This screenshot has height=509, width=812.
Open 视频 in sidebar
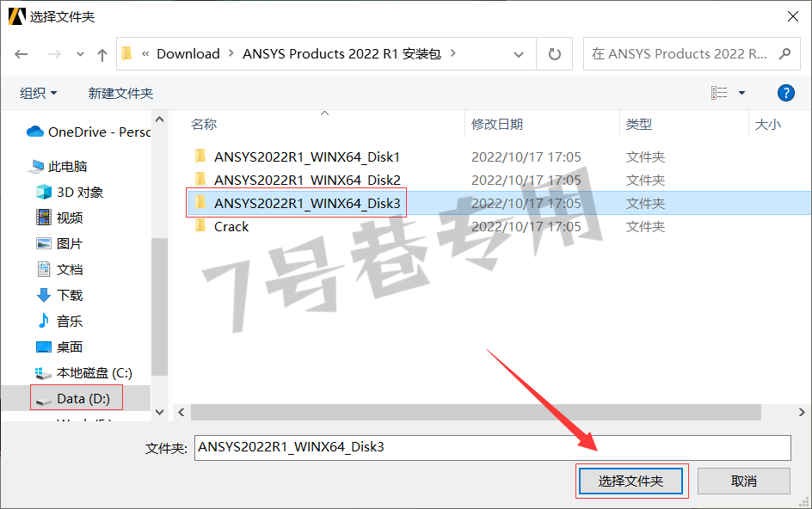click(59, 218)
